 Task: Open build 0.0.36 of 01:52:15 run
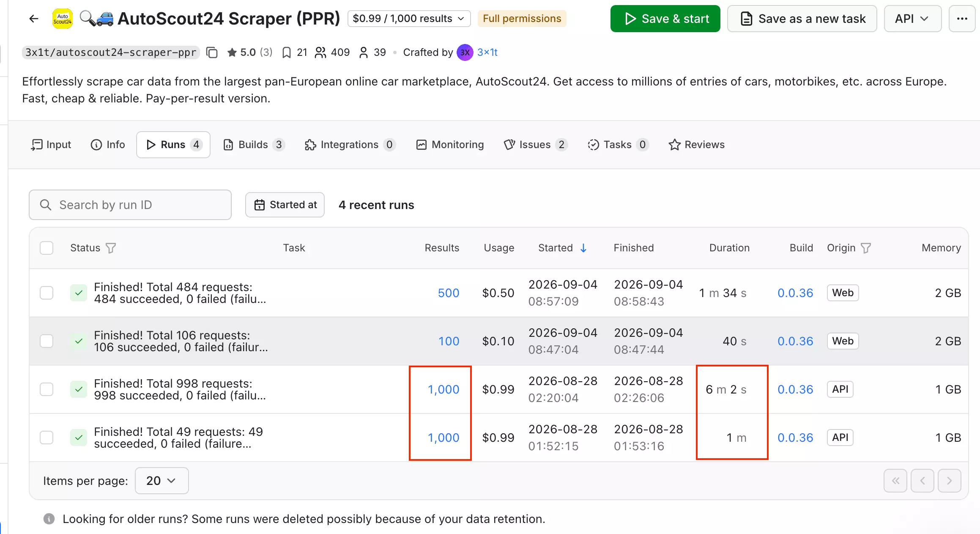coord(795,438)
